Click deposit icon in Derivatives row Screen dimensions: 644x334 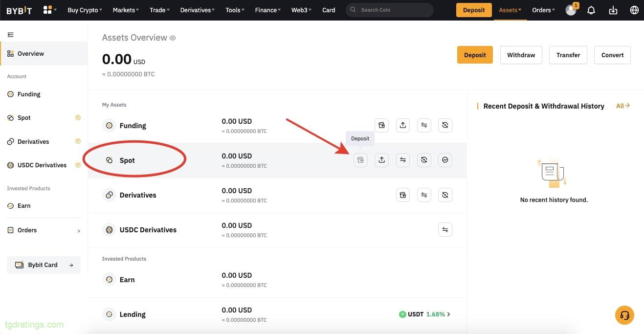tap(403, 195)
